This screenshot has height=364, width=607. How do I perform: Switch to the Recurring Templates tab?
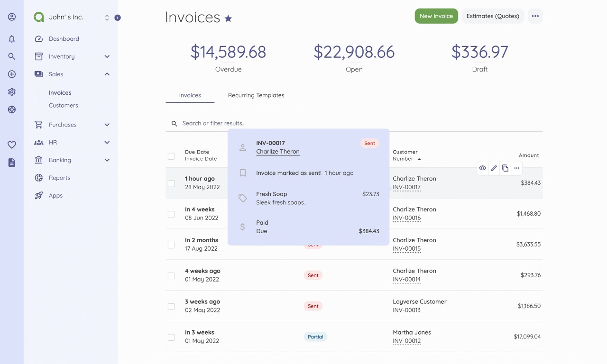coord(256,95)
